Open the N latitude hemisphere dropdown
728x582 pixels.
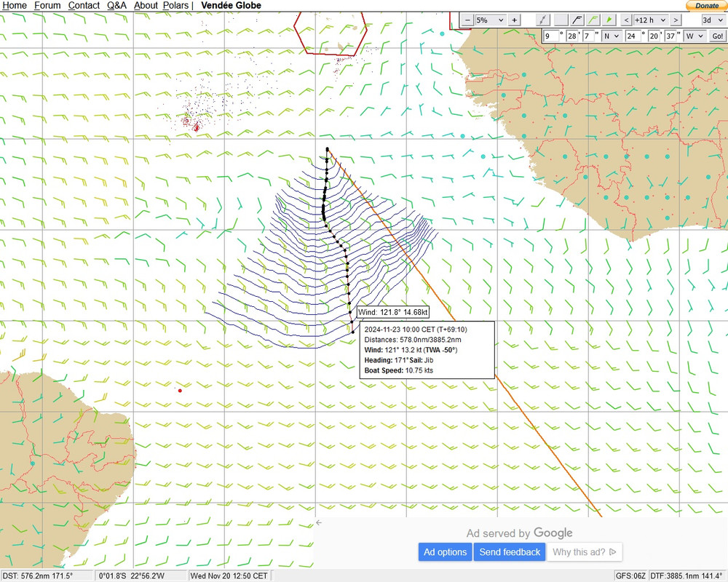pos(611,36)
